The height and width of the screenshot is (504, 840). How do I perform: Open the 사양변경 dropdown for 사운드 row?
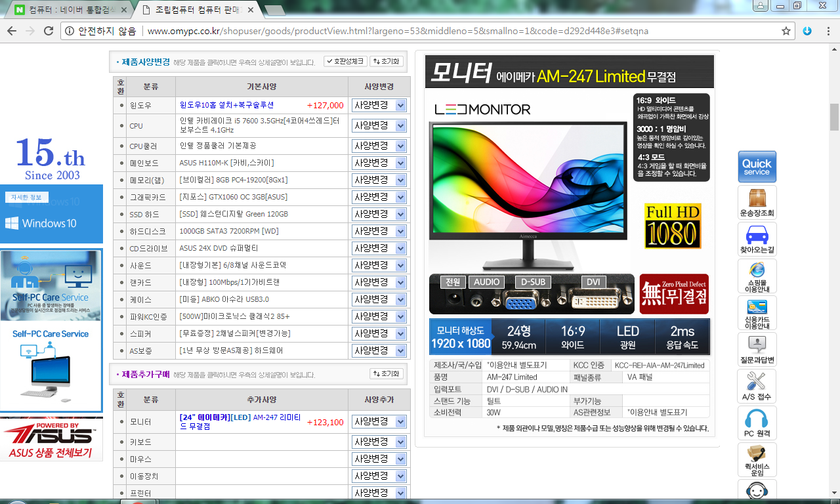tap(379, 265)
